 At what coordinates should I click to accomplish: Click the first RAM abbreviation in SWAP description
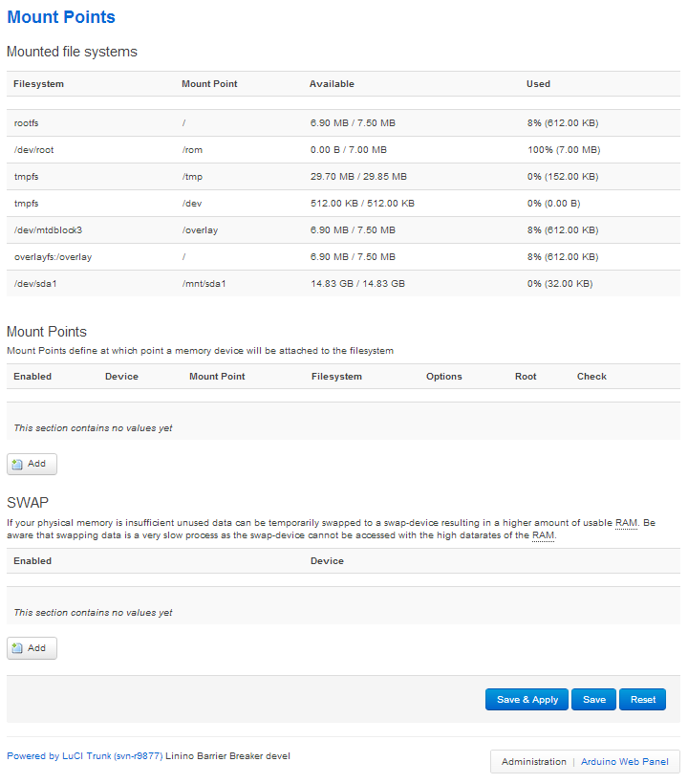click(x=626, y=523)
